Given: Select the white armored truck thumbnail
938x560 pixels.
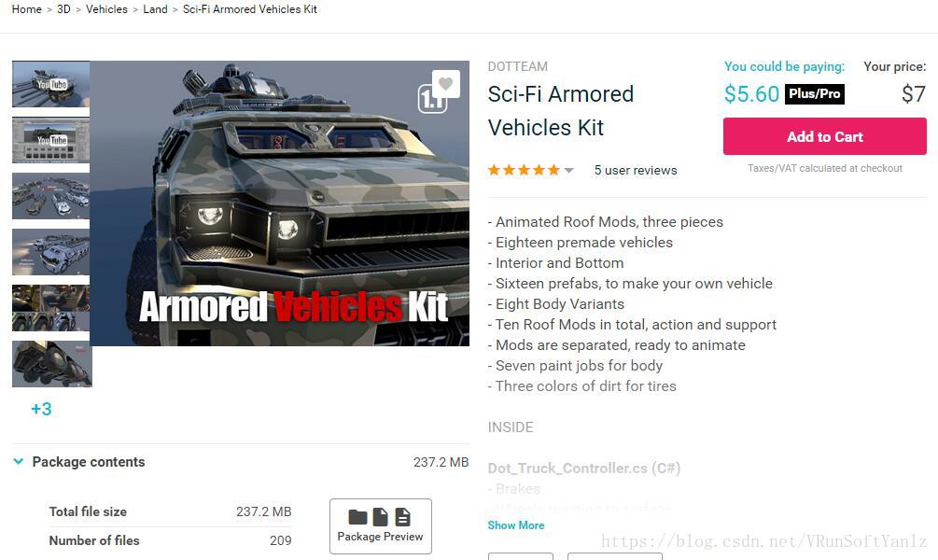Looking at the screenshot, I should pyautogui.click(x=50, y=252).
